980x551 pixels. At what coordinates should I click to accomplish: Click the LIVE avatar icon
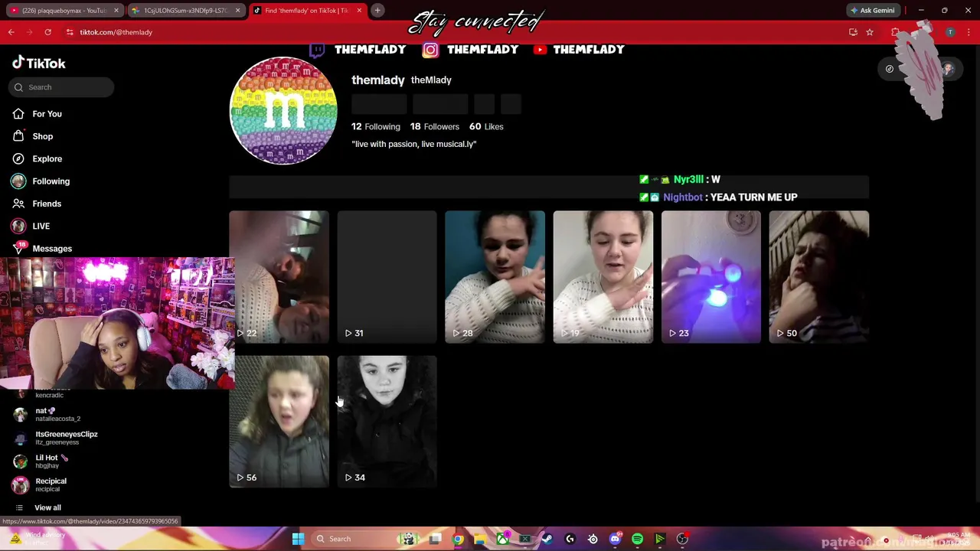point(18,227)
